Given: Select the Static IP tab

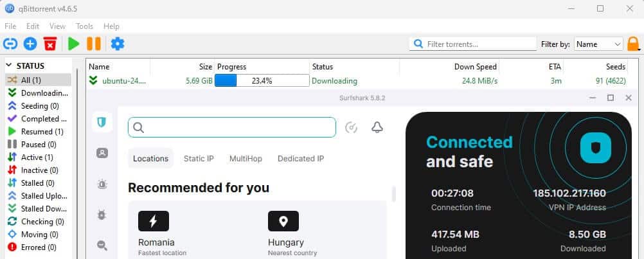Looking at the screenshot, I should [199, 159].
